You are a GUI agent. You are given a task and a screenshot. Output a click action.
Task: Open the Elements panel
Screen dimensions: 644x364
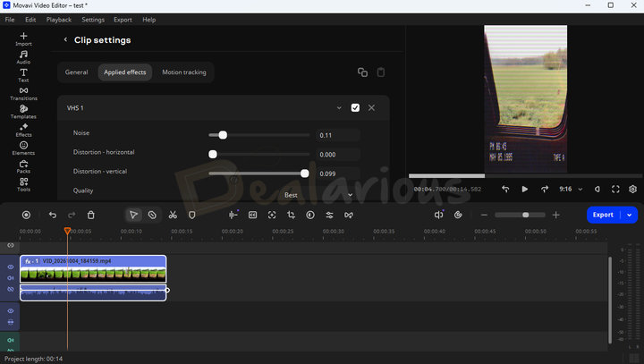point(23,148)
